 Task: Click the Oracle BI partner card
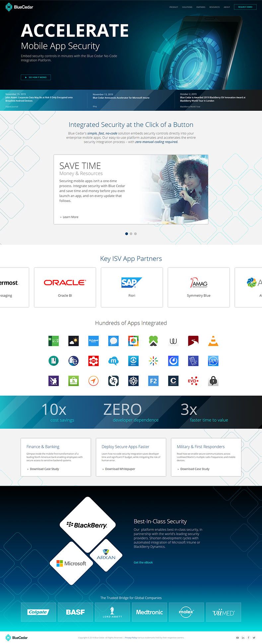point(65,287)
